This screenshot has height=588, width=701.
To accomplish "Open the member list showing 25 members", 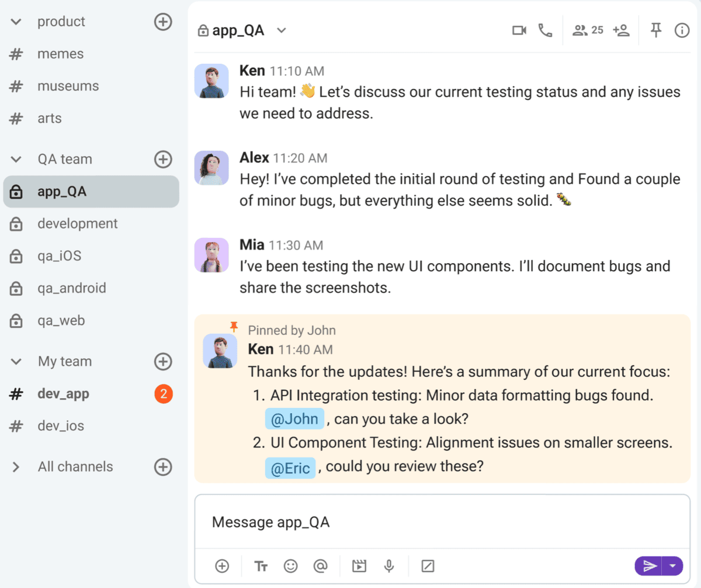I will [x=587, y=30].
